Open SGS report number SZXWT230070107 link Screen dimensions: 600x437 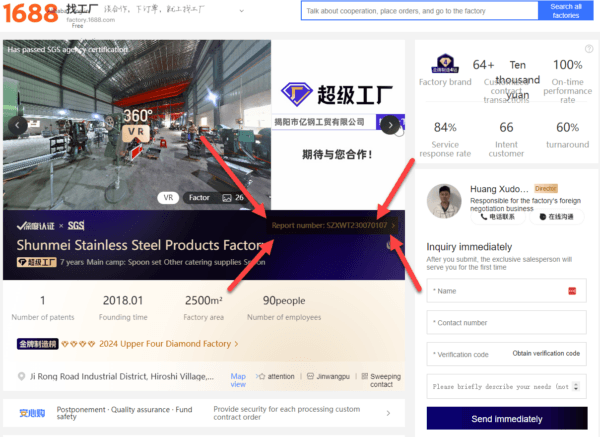point(333,225)
